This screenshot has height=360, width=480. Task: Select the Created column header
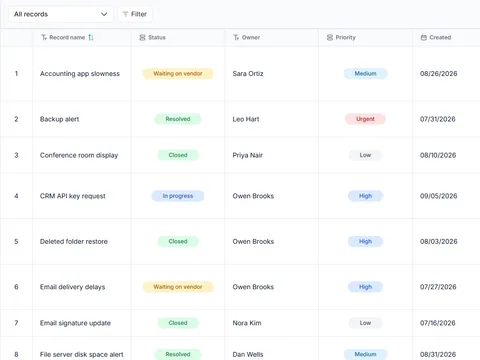click(x=446, y=37)
